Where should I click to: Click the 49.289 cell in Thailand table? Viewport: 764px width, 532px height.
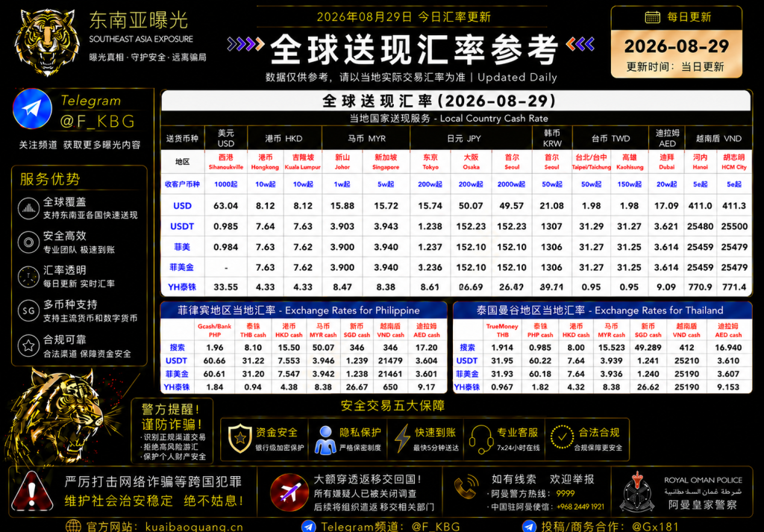648,348
